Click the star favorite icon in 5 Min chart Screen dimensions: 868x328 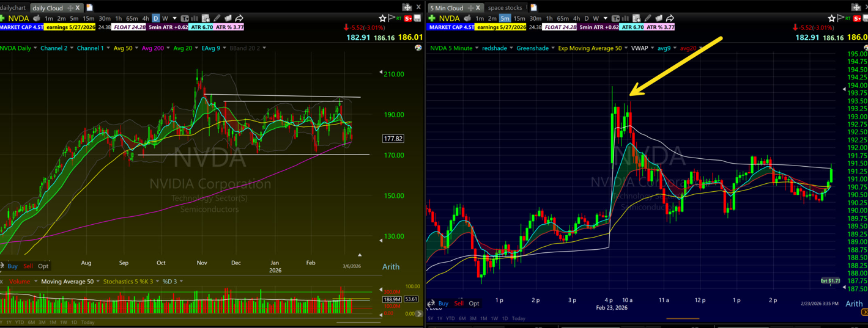point(831,19)
